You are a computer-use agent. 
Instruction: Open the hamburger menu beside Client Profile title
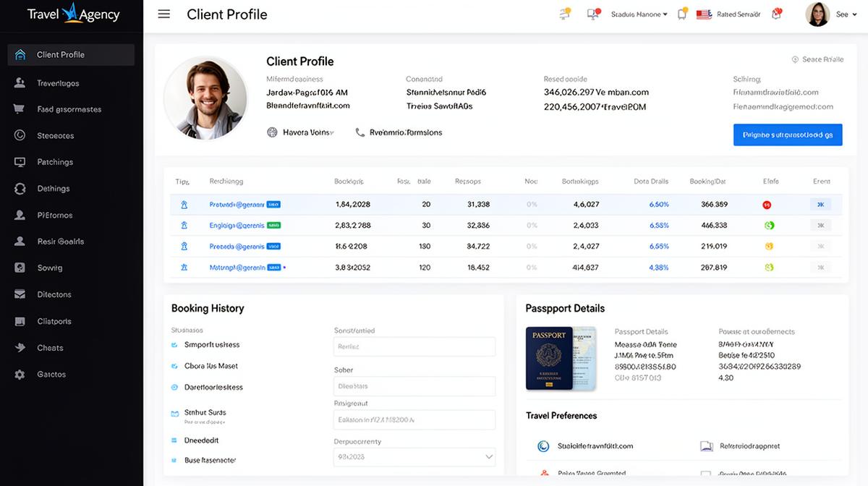pyautogui.click(x=163, y=14)
